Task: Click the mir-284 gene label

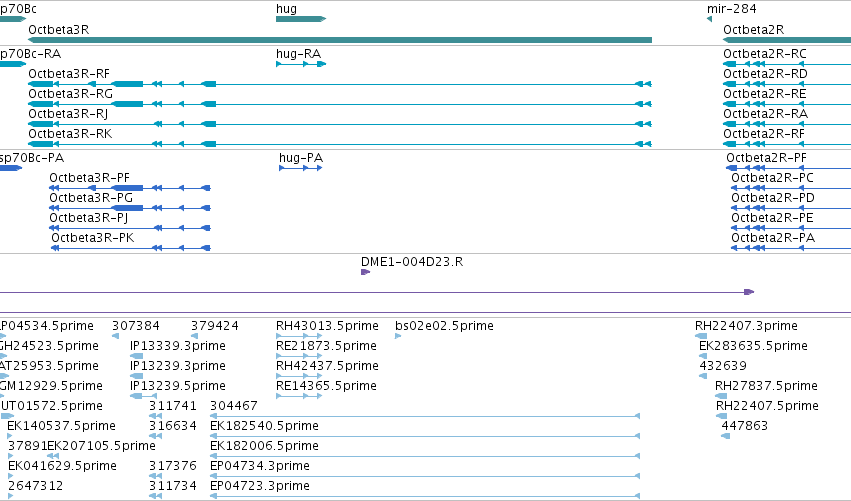Action: point(731,9)
